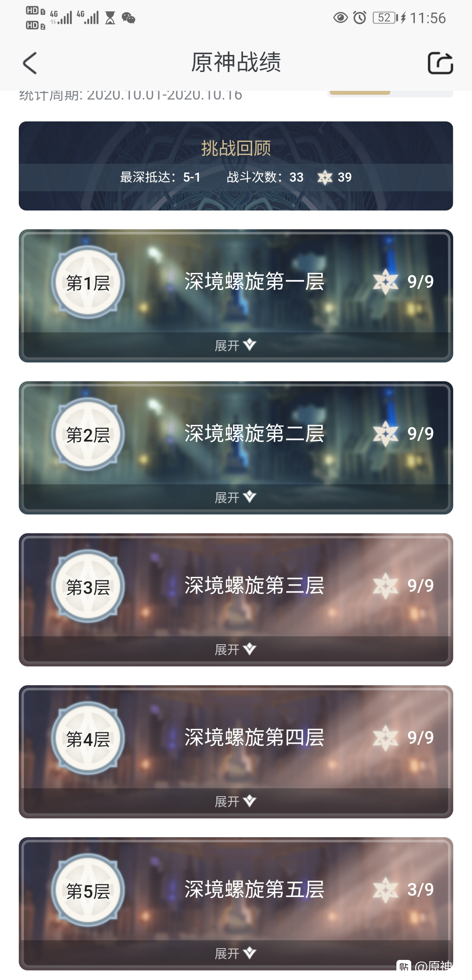Tap the back arrow icon
This screenshot has width=472, height=980.
coord(30,63)
